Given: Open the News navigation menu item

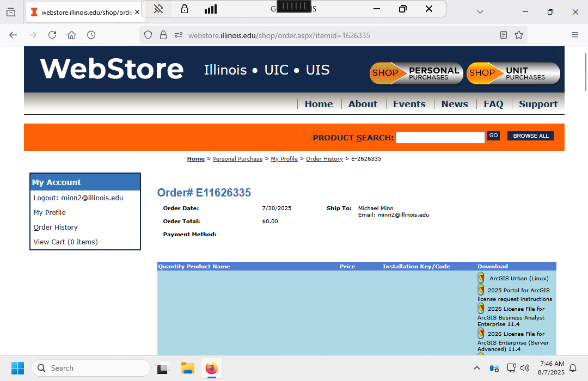Looking at the screenshot, I should pyautogui.click(x=455, y=104).
